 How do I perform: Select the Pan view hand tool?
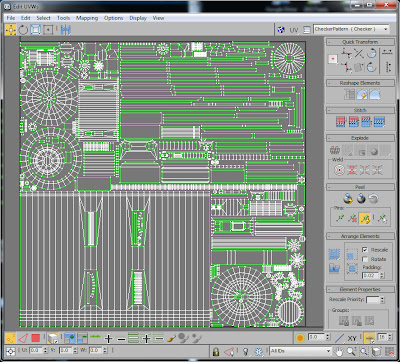pyautogui.click(x=339, y=351)
